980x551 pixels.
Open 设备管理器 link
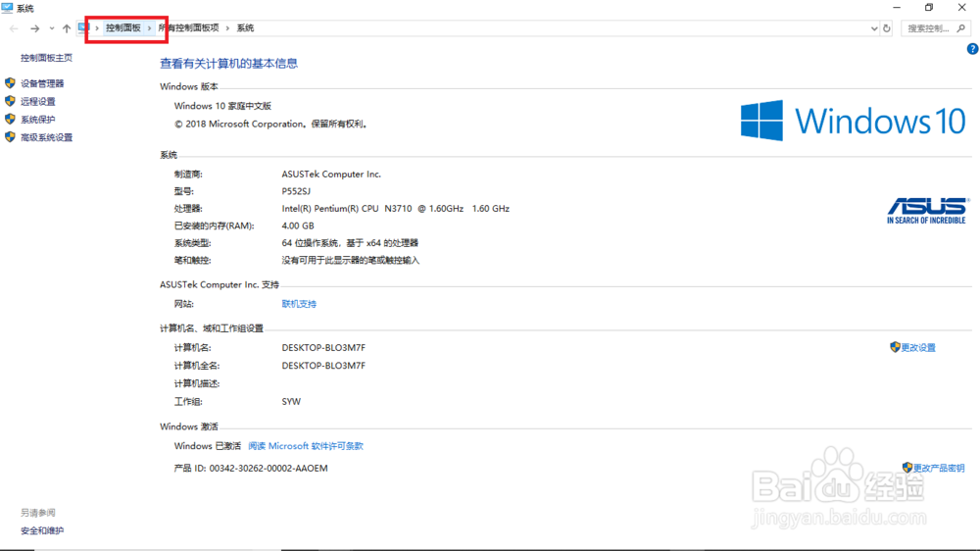click(x=42, y=83)
